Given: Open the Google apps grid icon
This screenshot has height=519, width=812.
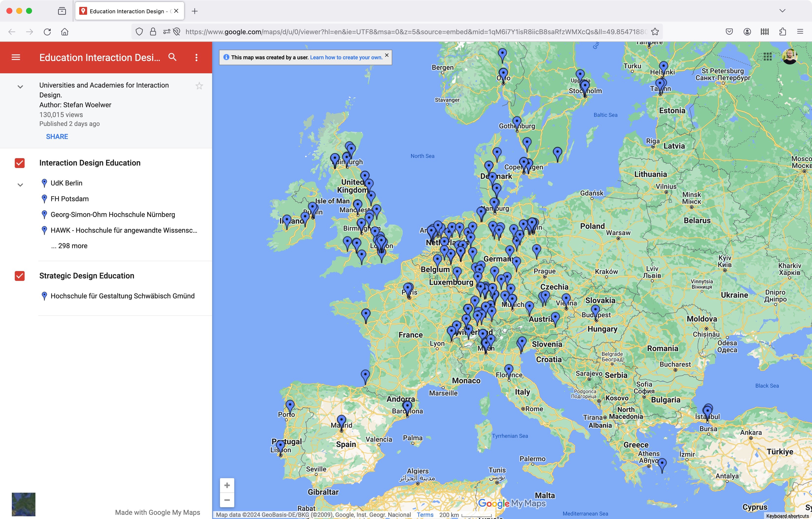Looking at the screenshot, I should pyautogui.click(x=767, y=57).
